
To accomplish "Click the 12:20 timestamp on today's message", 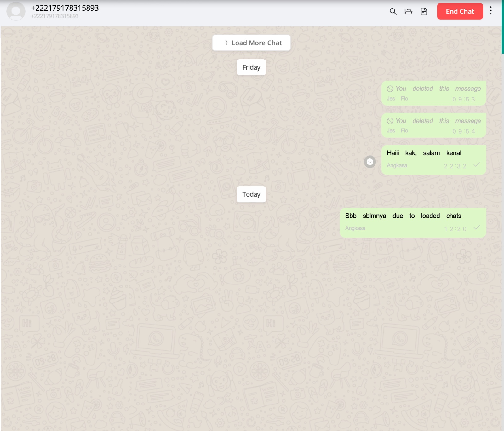I will pyautogui.click(x=455, y=229).
